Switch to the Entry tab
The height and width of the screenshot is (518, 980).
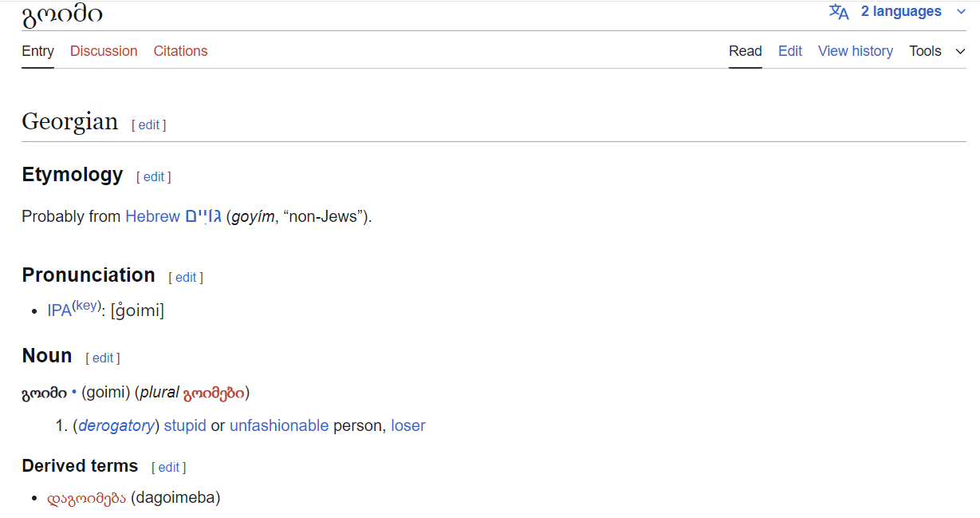(37, 51)
